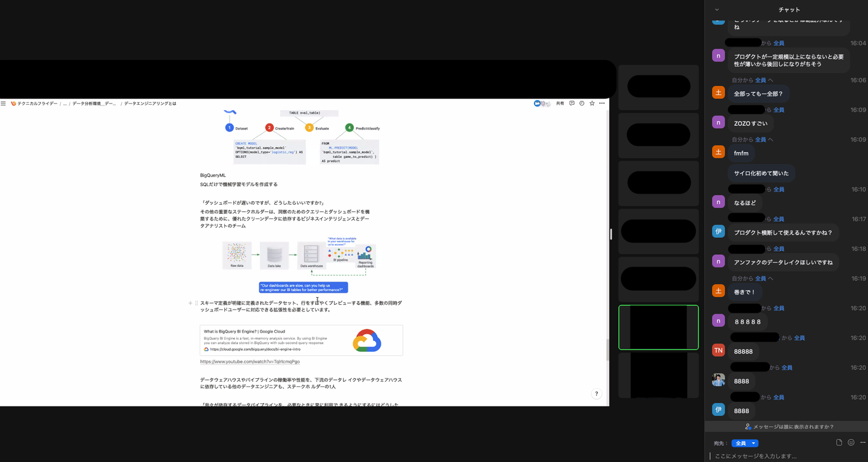This screenshot has height=462, width=868.
Task: Click the チャット panel title
Action: click(789, 10)
